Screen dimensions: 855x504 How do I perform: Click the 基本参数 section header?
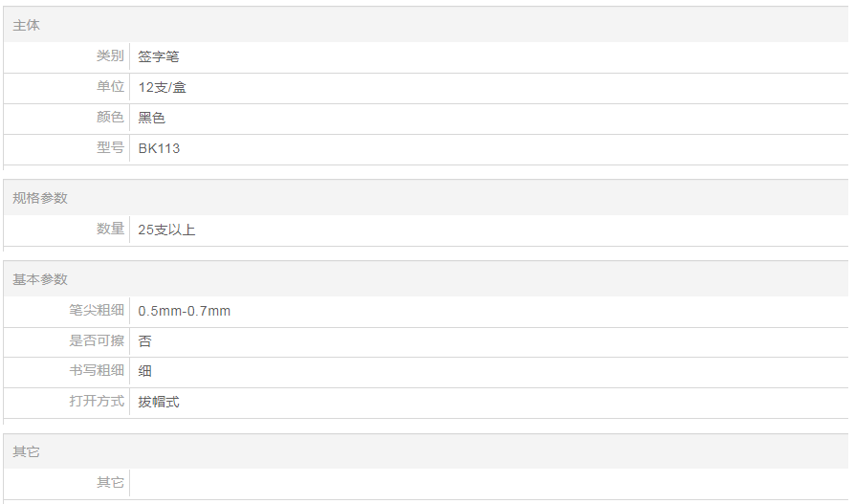(39, 279)
